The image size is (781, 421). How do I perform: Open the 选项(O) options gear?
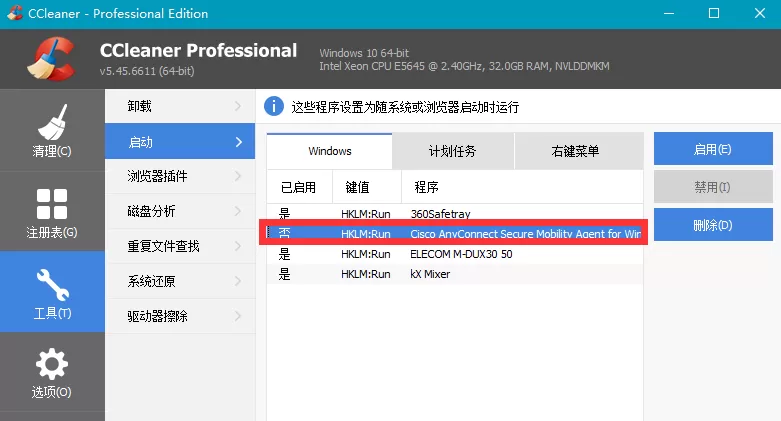[x=52, y=373]
